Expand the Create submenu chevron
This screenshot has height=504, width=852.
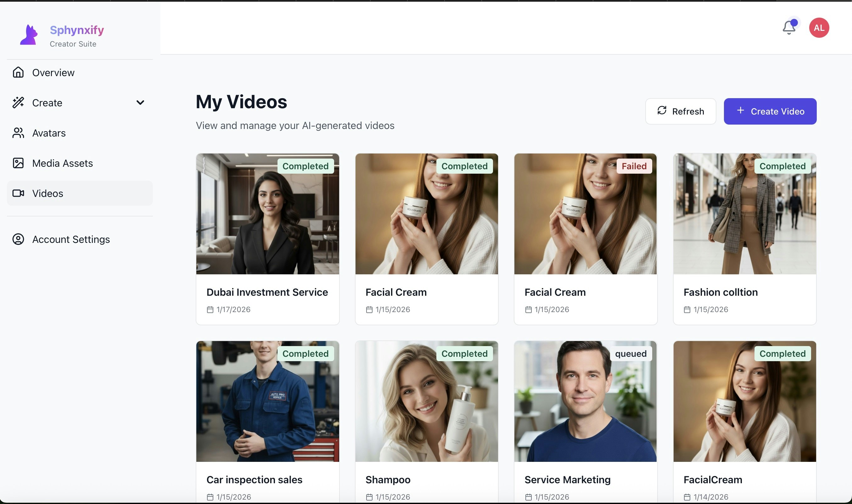[x=140, y=103]
